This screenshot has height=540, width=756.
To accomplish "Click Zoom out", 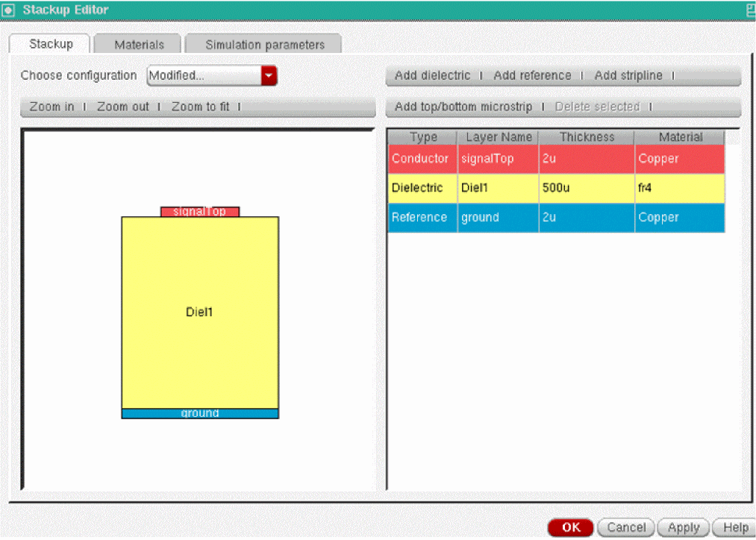I will (x=123, y=107).
